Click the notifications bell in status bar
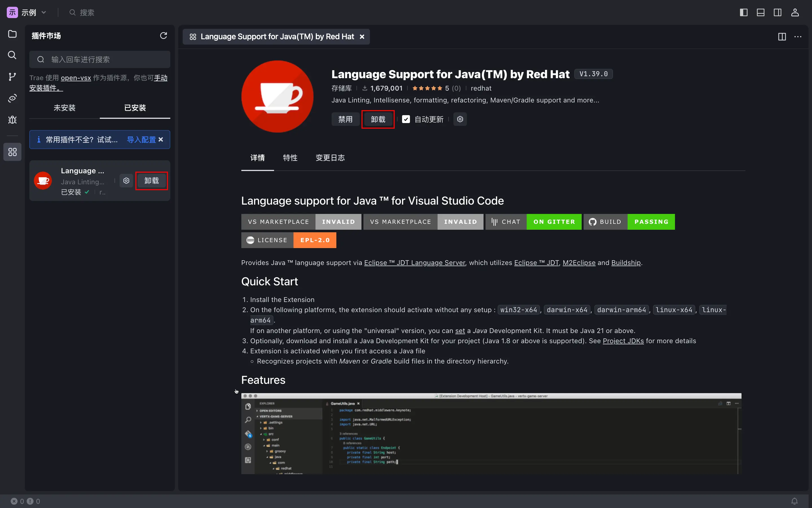Image resolution: width=812 pixels, height=508 pixels. (795, 501)
